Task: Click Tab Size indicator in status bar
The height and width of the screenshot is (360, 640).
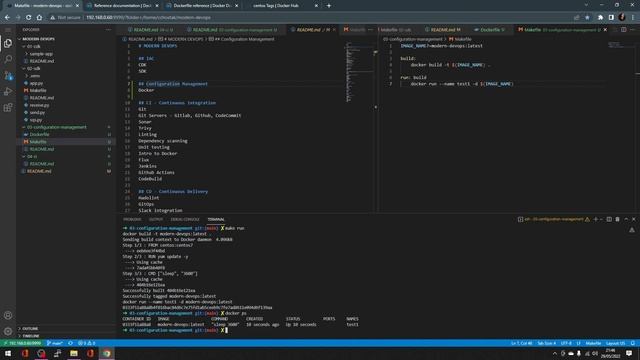Action: (x=547, y=343)
